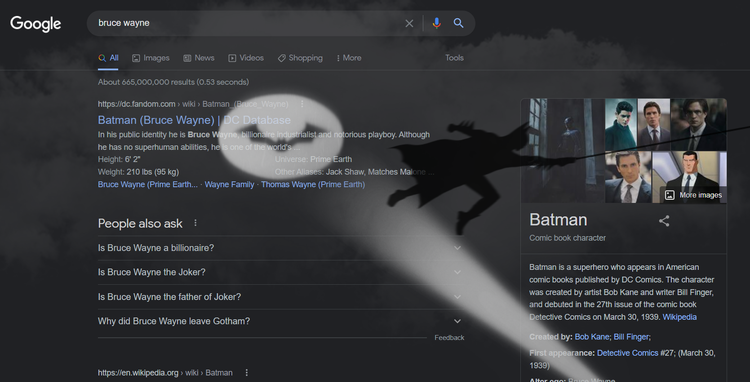This screenshot has width=750, height=382.
Task: Open three-dot menu next to People also ask
Action: point(195,223)
